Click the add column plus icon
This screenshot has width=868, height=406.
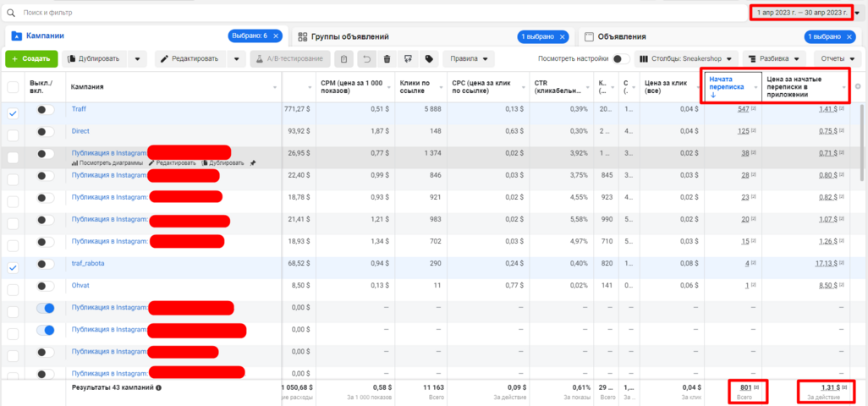(858, 86)
